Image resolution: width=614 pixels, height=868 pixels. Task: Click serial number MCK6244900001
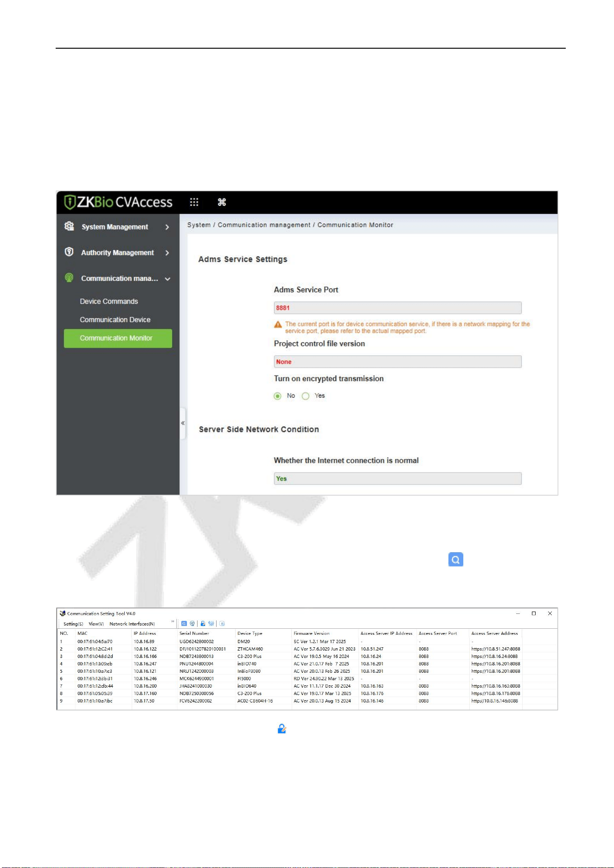point(197,679)
